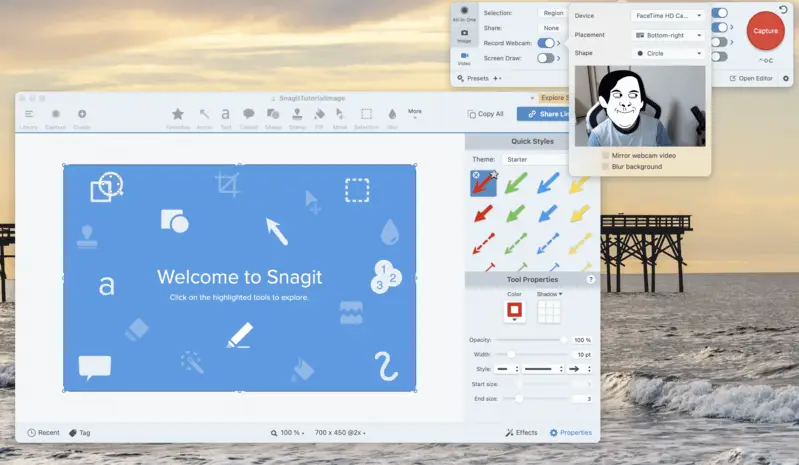799x465 pixels.
Task: Select the Blur droplet tool
Action: click(392, 118)
